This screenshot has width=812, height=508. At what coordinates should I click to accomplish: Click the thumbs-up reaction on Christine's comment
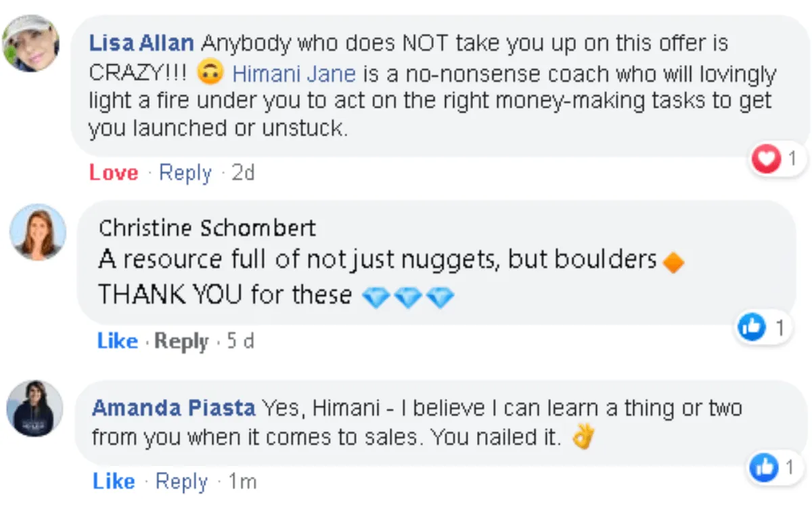click(x=751, y=328)
